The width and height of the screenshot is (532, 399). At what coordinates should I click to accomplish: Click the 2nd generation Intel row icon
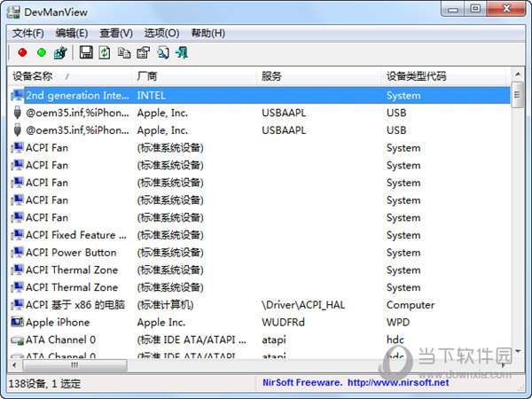(x=17, y=96)
